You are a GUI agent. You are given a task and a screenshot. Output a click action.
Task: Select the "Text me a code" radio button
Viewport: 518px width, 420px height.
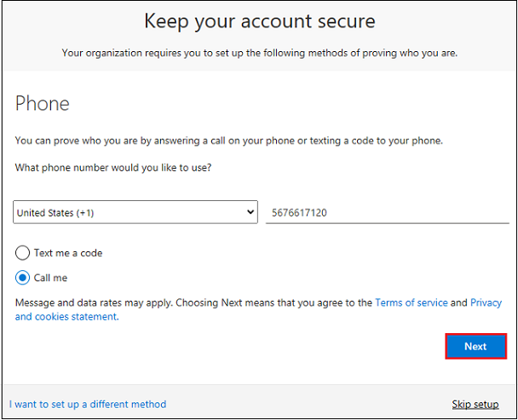(x=23, y=253)
